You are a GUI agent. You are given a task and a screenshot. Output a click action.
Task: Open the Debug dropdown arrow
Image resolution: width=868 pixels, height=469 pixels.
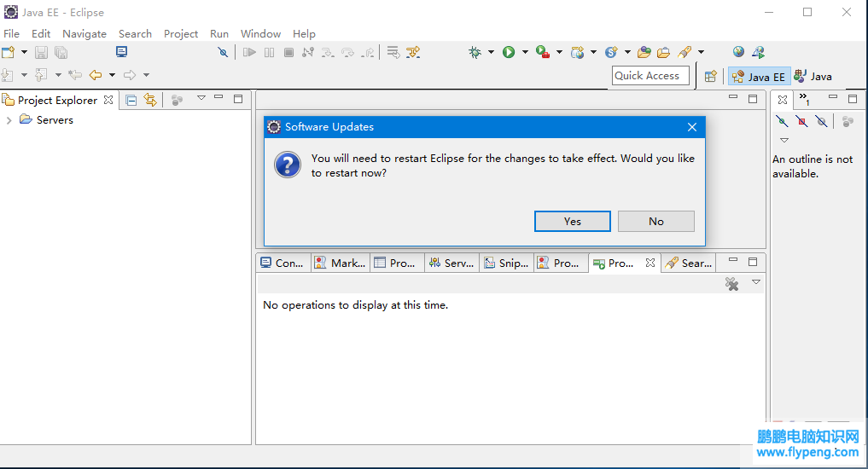[x=491, y=53]
